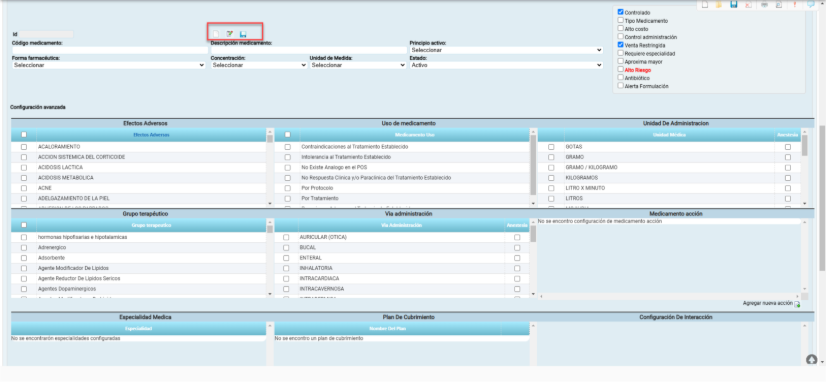Click the round up-arrow back-to-top icon
Image resolution: width=826 pixels, height=382 pixels.
point(812,359)
